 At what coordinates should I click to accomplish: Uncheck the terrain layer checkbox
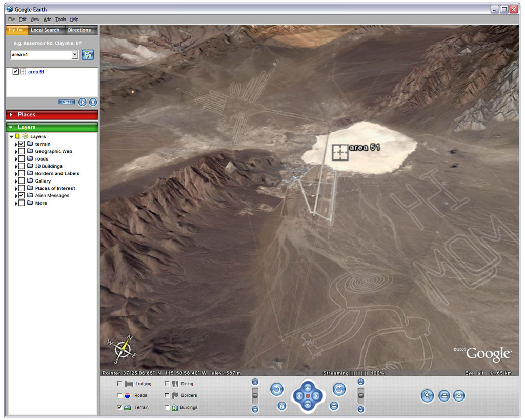[x=22, y=144]
